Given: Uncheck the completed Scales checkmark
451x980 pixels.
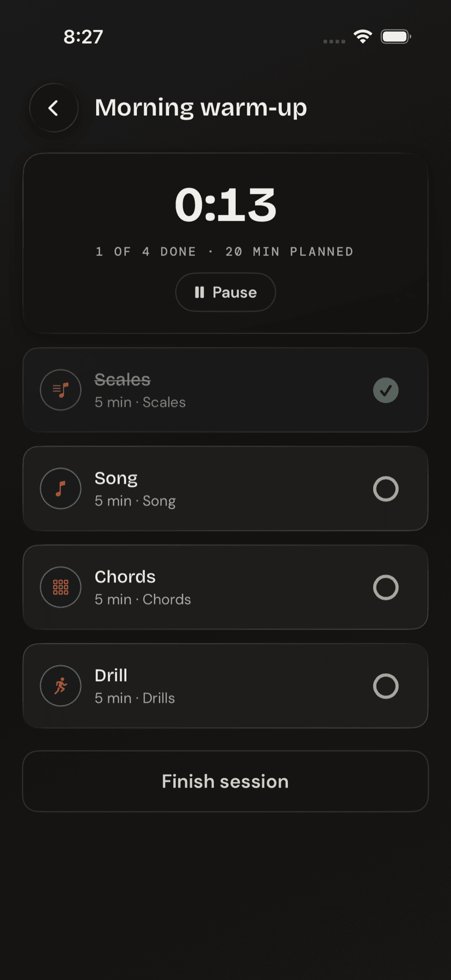Looking at the screenshot, I should [386, 390].
